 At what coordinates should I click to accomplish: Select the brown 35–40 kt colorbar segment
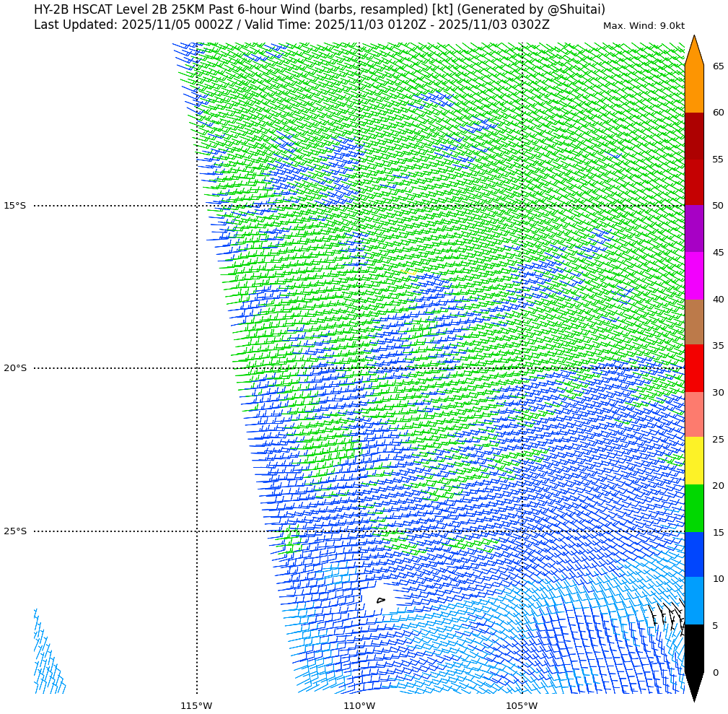[693, 322]
